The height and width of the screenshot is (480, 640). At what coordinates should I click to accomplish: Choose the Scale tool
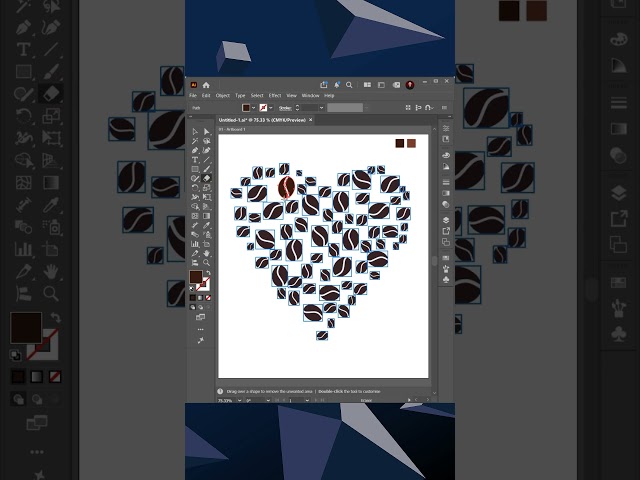207,188
